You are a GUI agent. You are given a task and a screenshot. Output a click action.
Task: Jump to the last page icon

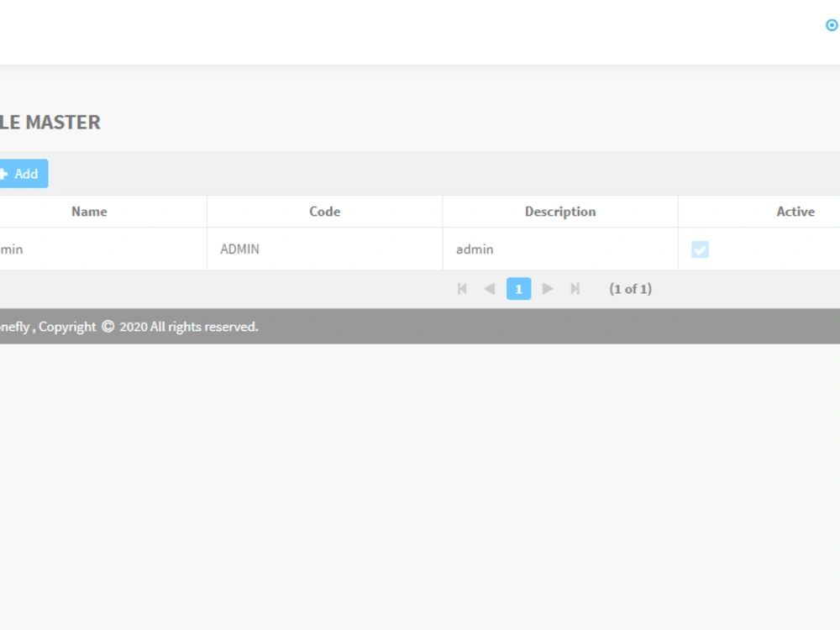click(x=575, y=288)
